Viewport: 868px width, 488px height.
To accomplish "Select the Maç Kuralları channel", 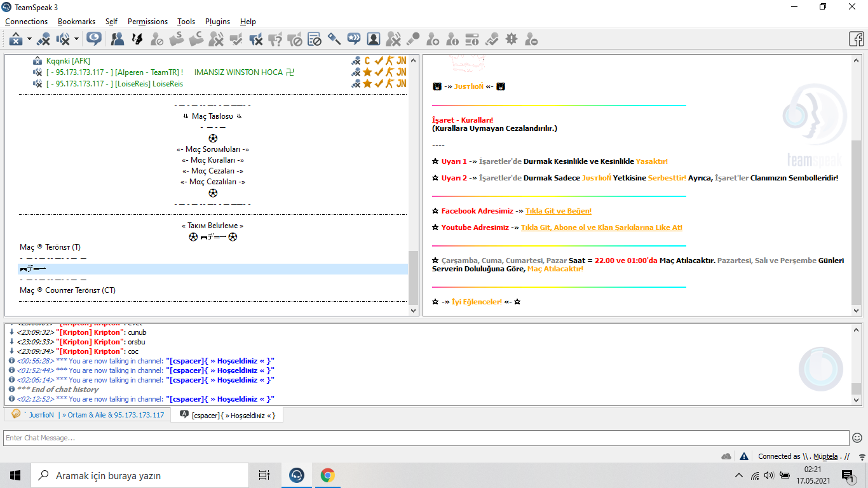I will pyautogui.click(x=213, y=160).
